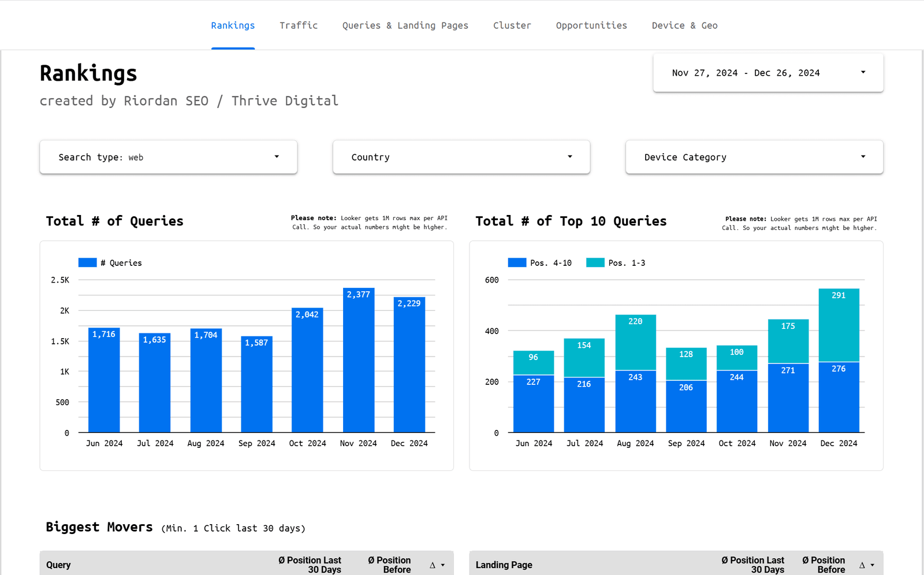Open the Cluster tab
The image size is (924, 575).
(512, 25)
